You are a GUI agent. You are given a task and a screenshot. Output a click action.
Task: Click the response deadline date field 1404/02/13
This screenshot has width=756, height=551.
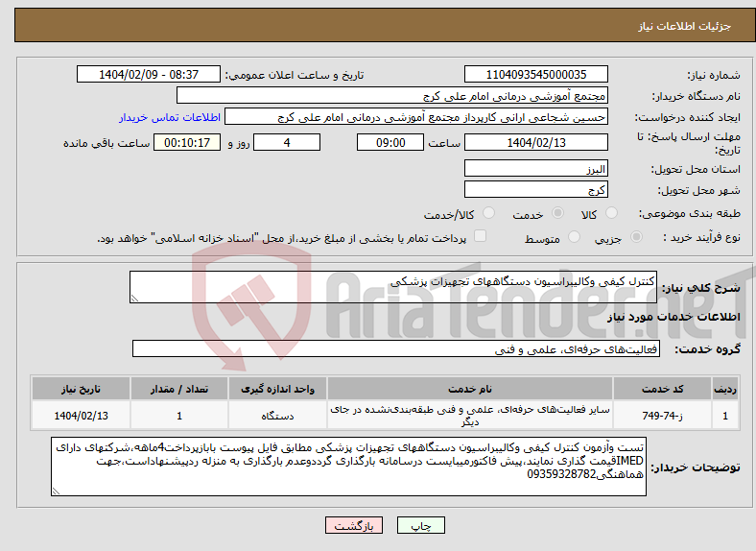coord(535,142)
